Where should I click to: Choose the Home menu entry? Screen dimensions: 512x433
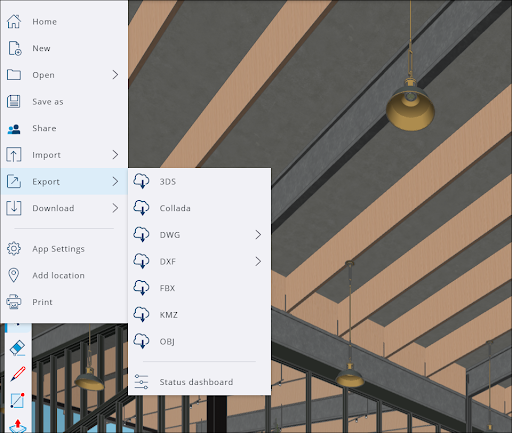click(64, 22)
